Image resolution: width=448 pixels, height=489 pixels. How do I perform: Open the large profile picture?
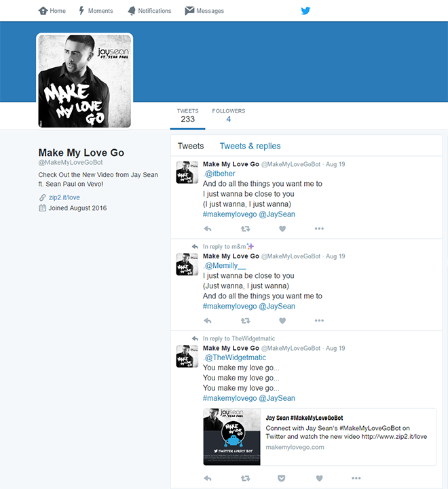[85, 81]
